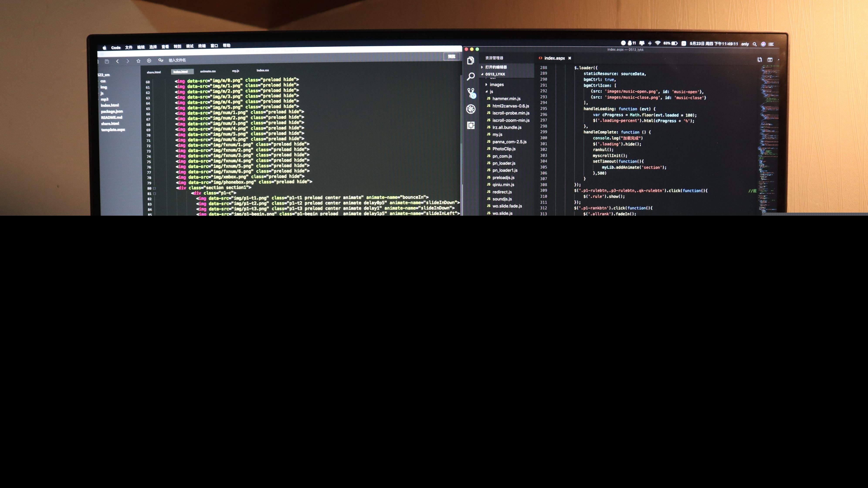
Task: Open the Explorer icon in activity bar
Action: pos(471,61)
